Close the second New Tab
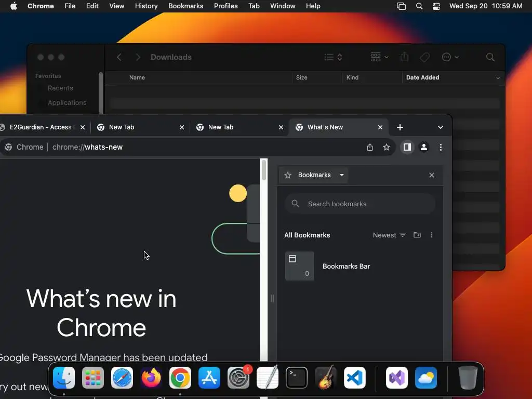Viewport: 532px width, 399px height. click(x=281, y=127)
